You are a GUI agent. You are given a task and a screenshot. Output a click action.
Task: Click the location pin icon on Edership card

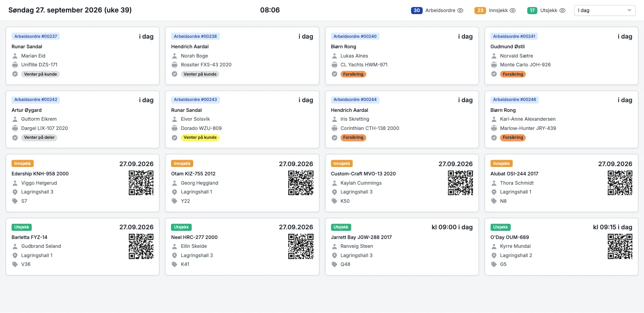tap(15, 192)
